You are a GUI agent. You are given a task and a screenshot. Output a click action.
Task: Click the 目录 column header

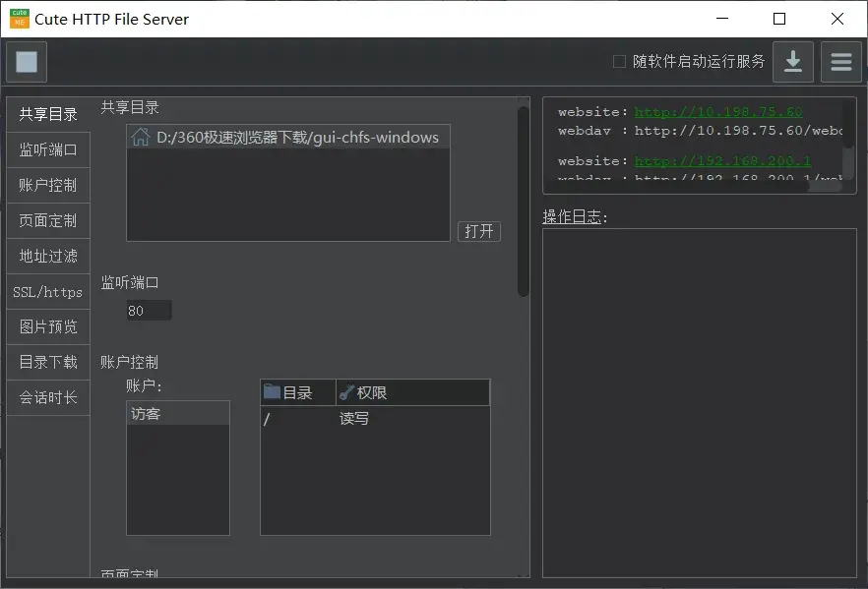click(298, 392)
